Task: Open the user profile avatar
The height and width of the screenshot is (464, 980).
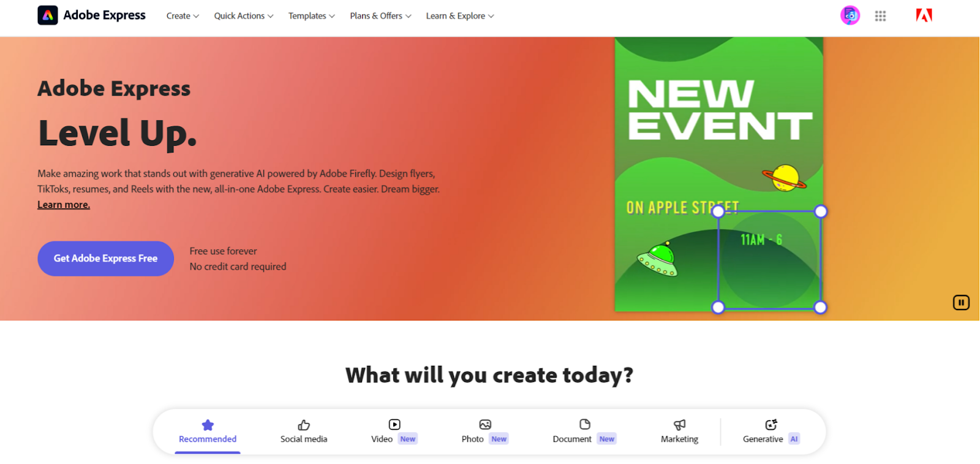Action: coord(850,15)
